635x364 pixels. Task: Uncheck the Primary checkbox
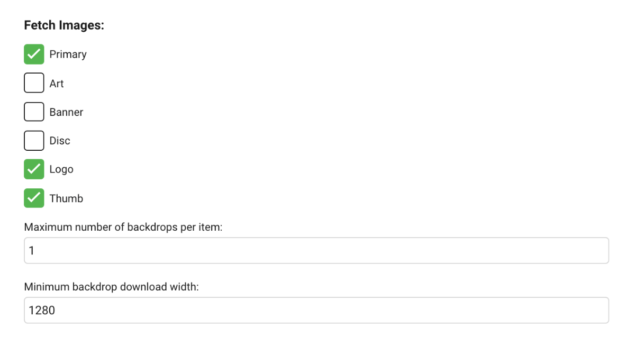click(34, 54)
